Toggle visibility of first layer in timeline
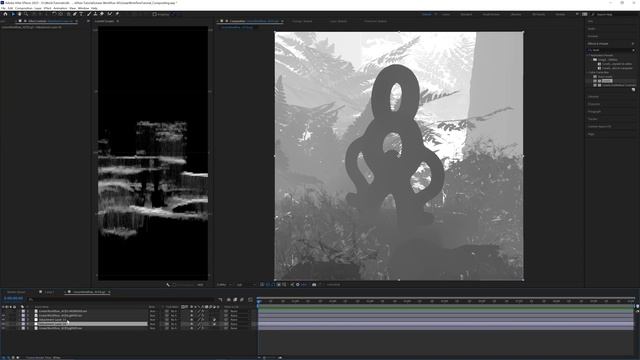Viewport: 640px width, 360px height. click(x=4, y=311)
